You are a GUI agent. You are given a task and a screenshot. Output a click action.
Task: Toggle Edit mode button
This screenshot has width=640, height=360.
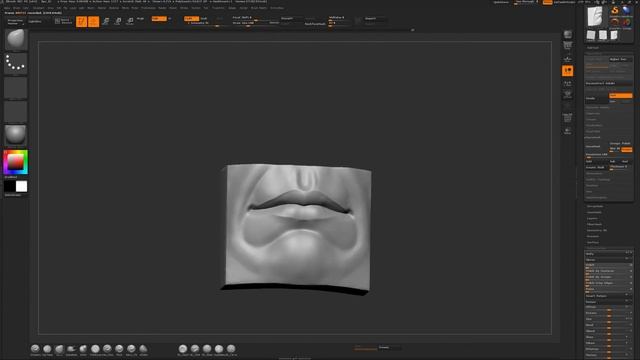click(81, 21)
